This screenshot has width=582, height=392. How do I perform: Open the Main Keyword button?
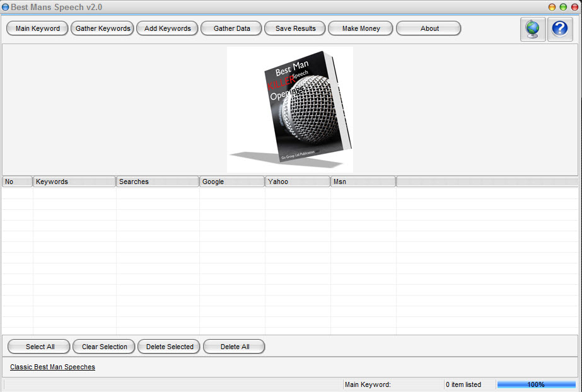pos(37,28)
